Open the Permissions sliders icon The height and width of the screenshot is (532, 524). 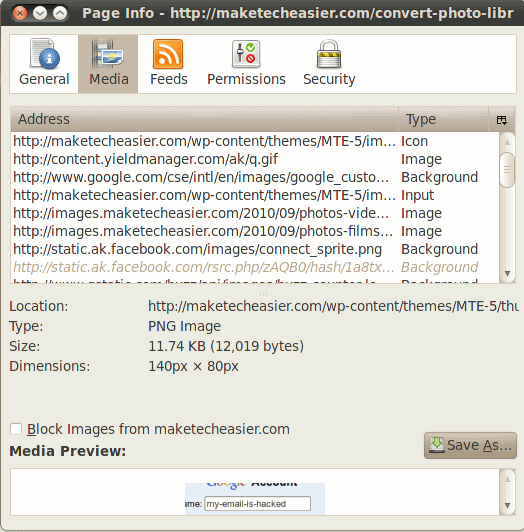pyautogui.click(x=246, y=54)
